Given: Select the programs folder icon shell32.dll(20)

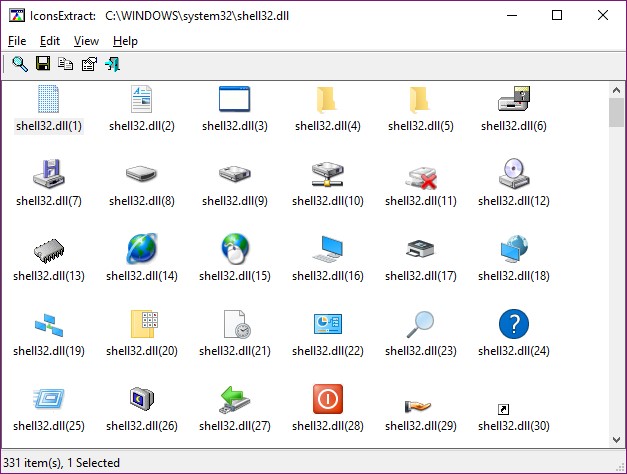Looking at the screenshot, I should (x=144, y=324).
